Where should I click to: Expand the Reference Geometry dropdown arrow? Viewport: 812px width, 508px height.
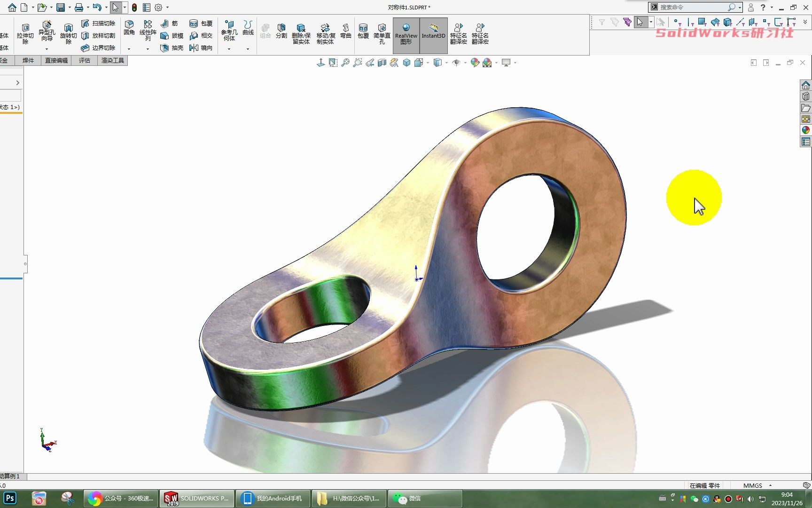pos(229,49)
